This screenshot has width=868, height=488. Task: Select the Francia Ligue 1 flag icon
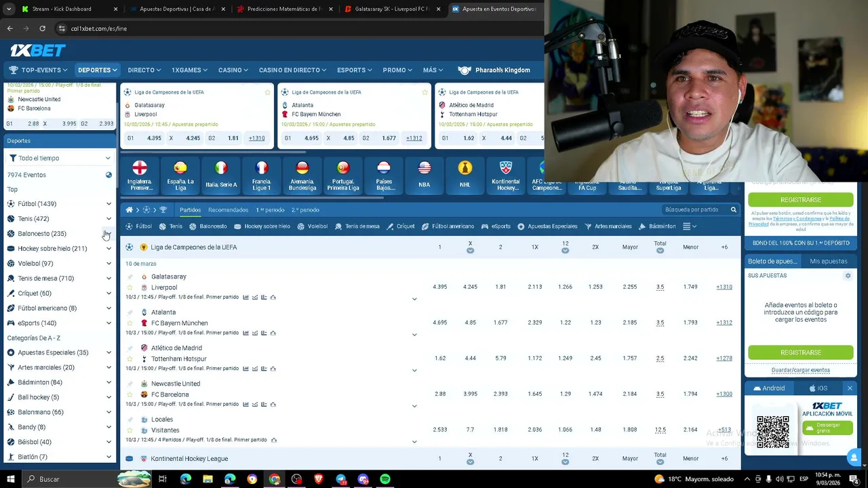click(x=262, y=167)
